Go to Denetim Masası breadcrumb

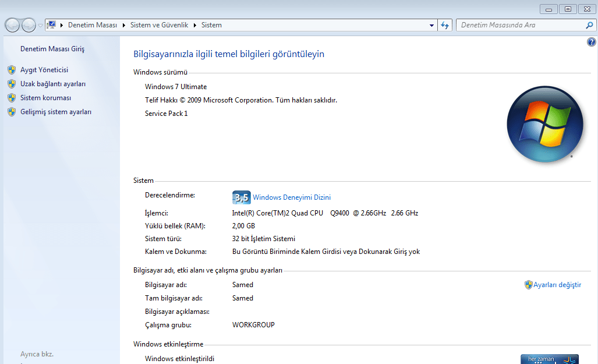click(x=93, y=25)
